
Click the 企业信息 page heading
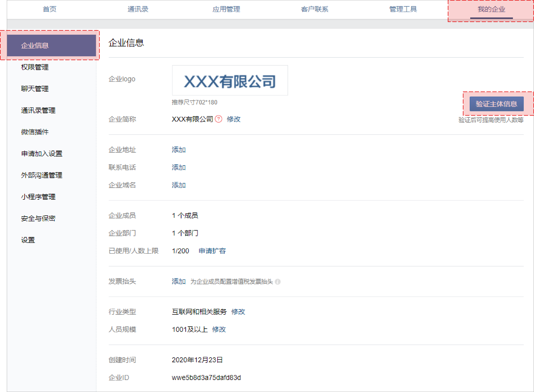point(126,43)
